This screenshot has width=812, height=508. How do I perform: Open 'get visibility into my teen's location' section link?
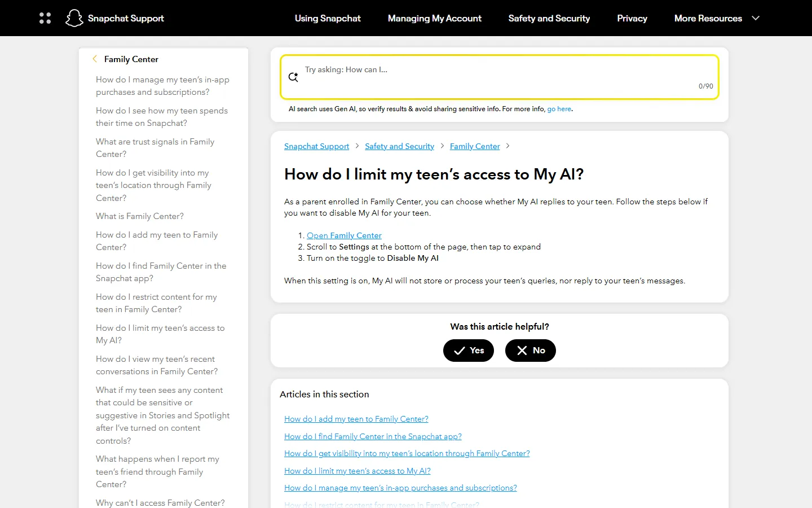click(x=407, y=453)
